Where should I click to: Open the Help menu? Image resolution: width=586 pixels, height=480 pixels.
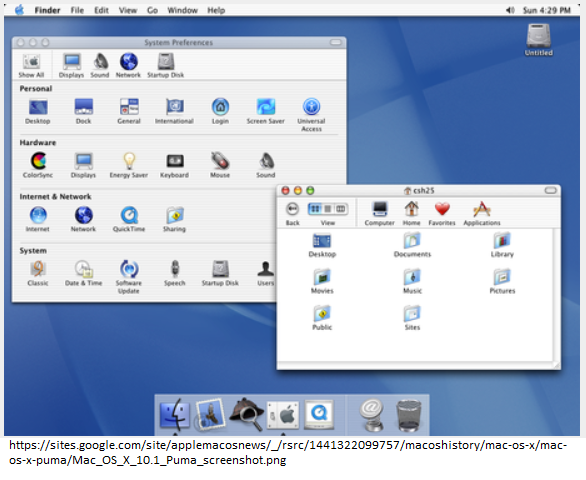(216, 10)
